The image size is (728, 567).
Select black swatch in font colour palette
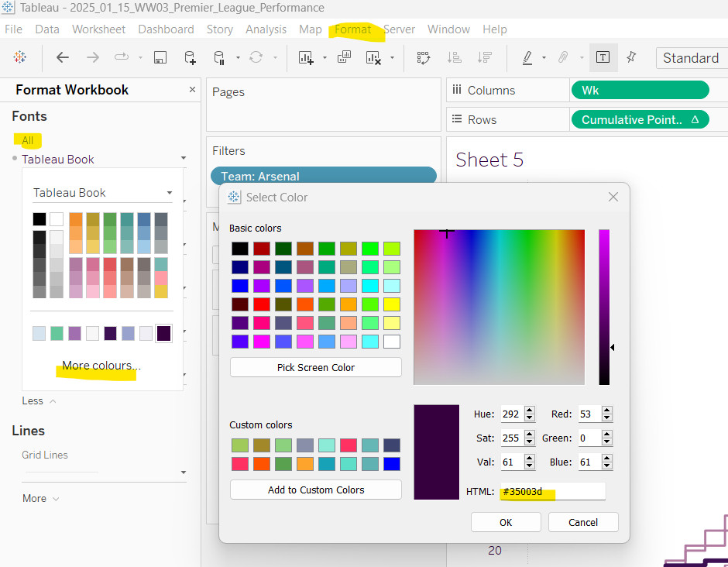[39, 219]
